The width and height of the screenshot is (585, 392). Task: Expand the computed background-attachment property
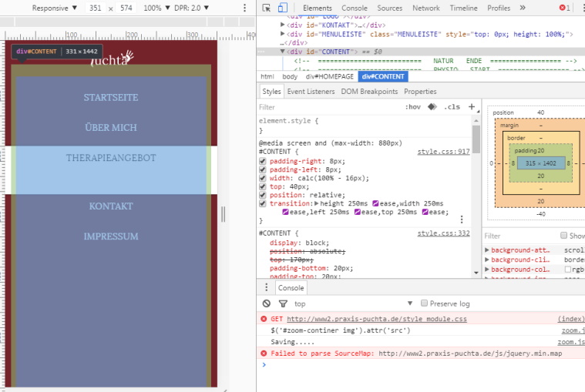(487, 250)
